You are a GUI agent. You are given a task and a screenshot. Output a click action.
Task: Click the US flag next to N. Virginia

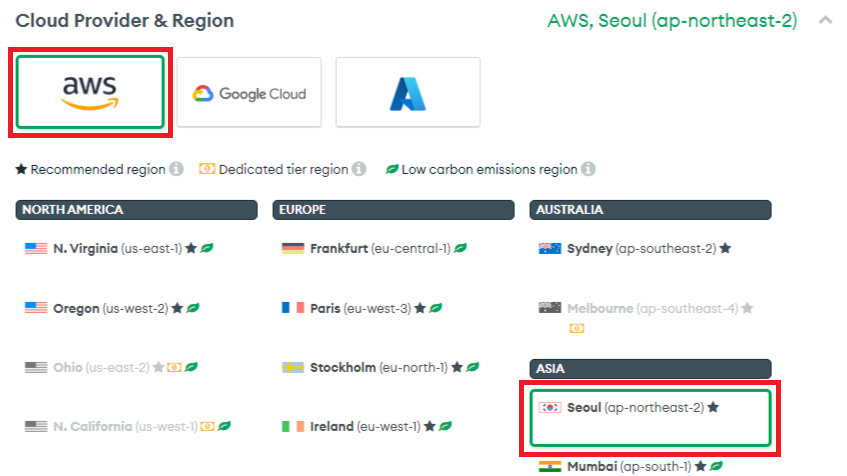point(36,249)
